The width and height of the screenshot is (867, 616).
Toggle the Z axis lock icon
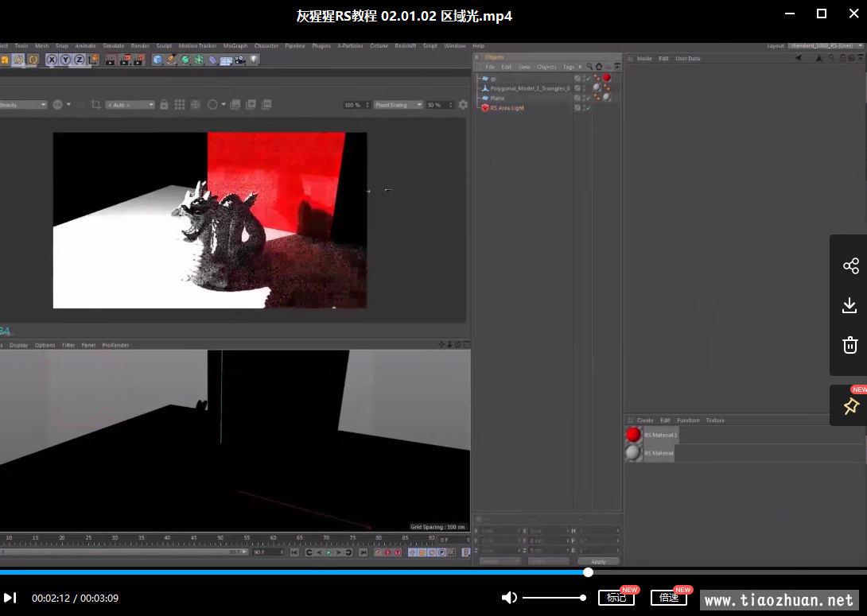[80, 60]
